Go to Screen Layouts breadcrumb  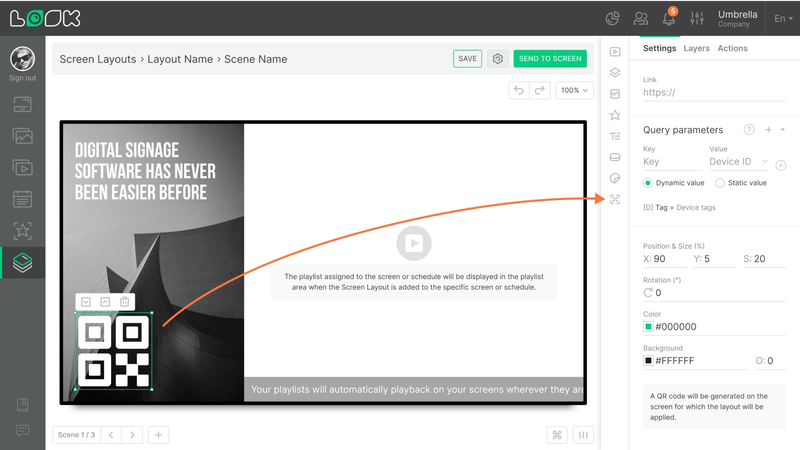(x=97, y=59)
